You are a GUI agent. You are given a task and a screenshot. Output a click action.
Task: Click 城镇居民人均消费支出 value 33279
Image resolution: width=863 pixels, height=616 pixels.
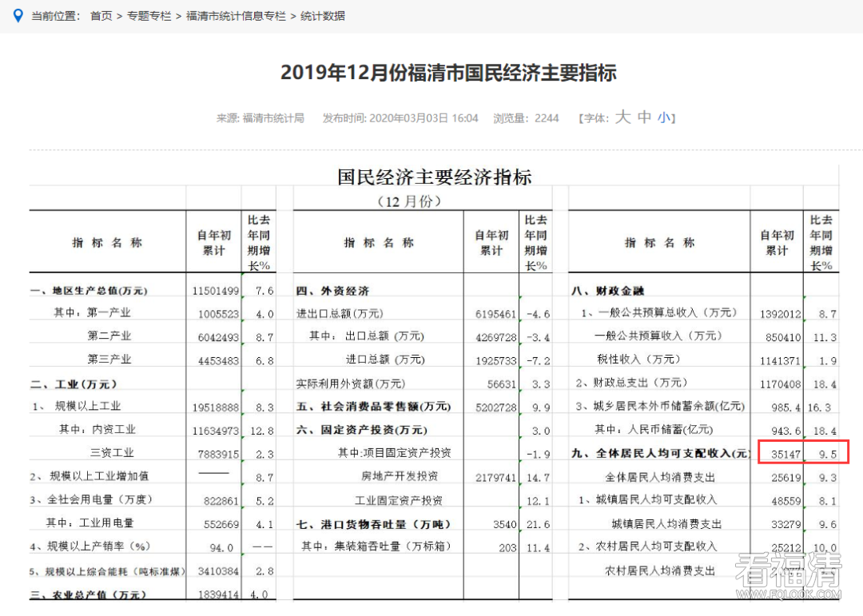[786, 525]
